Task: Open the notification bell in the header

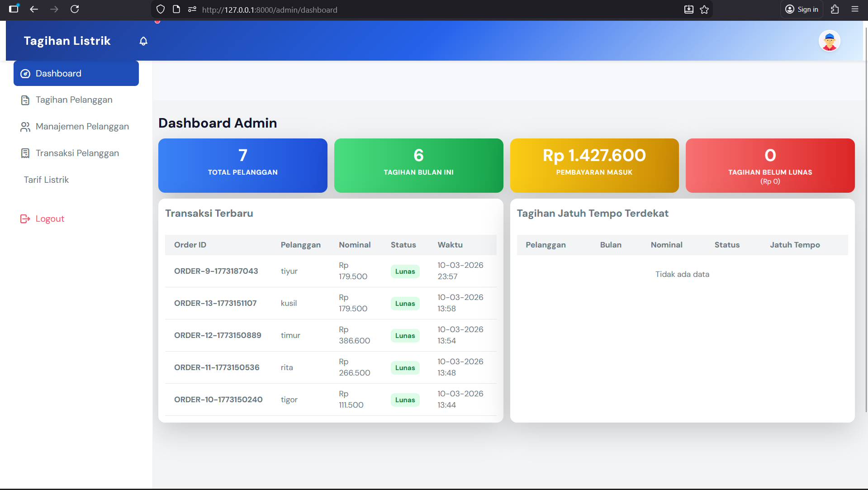Action: [143, 41]
